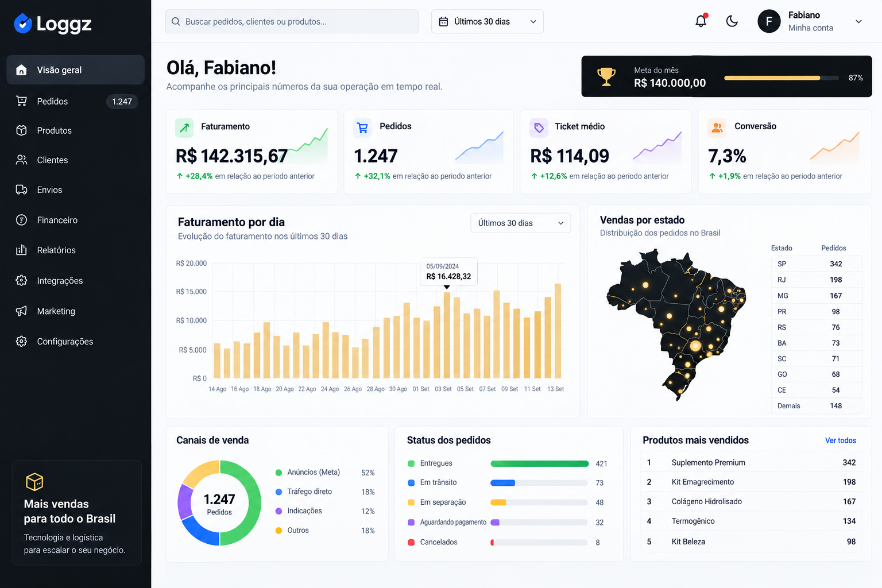Click the Pedidos 1.247 count badge

(122, 102)
